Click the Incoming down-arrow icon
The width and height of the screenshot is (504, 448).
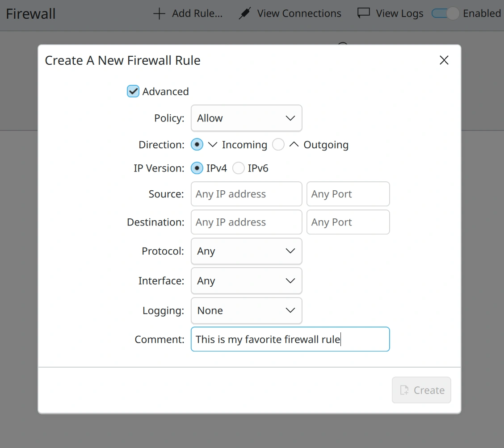pyautogui.click(x=213, y=145)
